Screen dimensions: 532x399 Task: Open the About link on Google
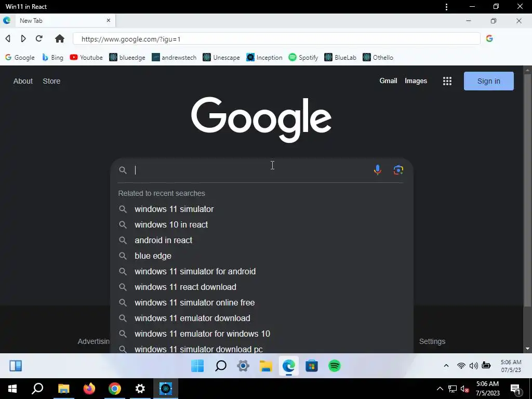(x=23, y=81)
